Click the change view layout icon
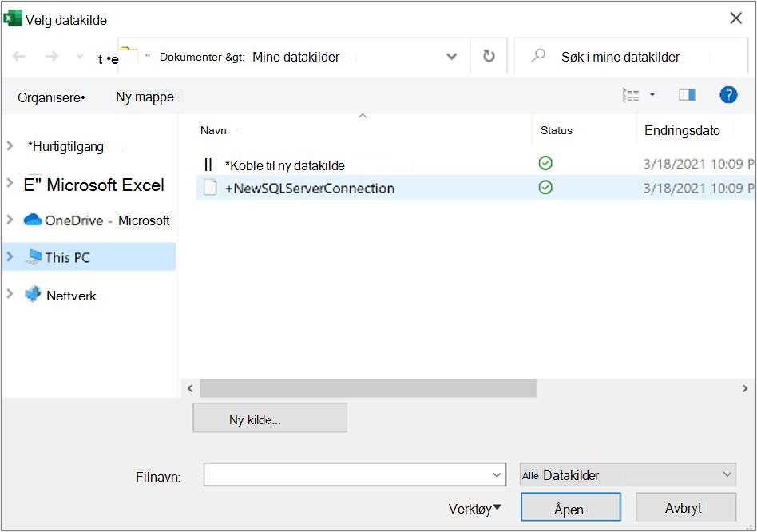Viewport: 757px width, 532px height. coord(631,95)
